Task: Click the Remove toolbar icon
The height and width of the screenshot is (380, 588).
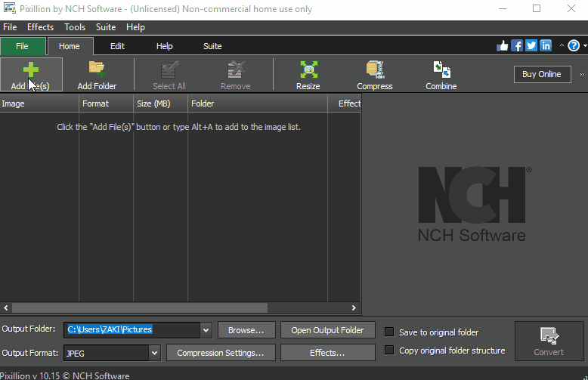Action: [x=236, y=75]
